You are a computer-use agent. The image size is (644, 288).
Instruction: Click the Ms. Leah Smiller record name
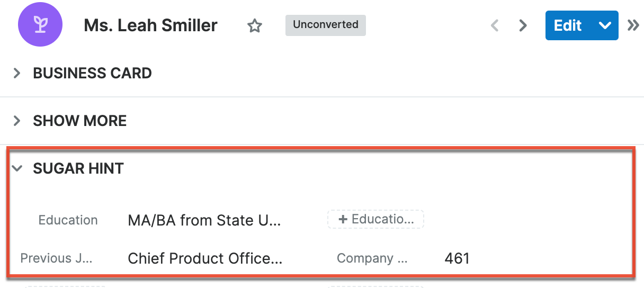pos(150,25)
